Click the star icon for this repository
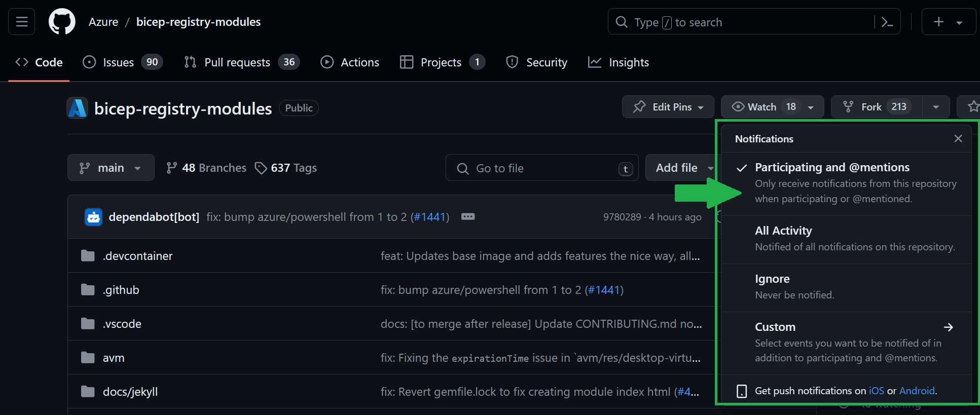The height and width of the screenshot is (415, 980). (973, 107)
